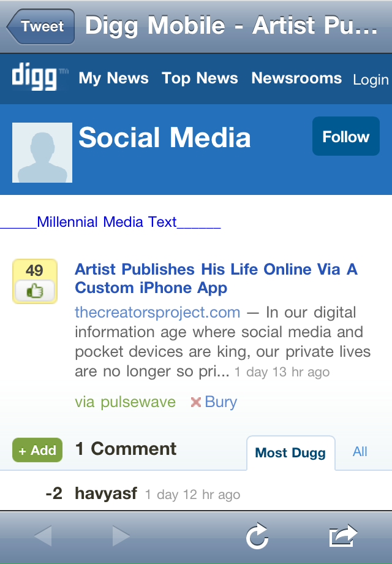The height and width of the screenshot is (564, 392).
Task: Open Newsrooms menu item
Action: point(296,78)
